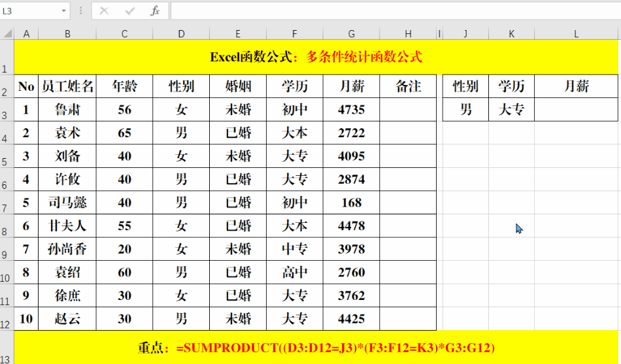Select column F header

(294, 34)
